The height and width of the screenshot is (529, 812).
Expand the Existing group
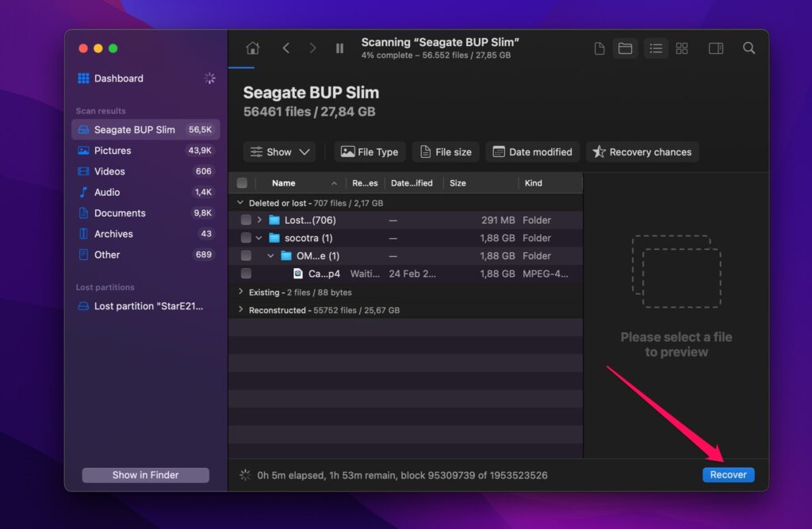tap(240, 292)
